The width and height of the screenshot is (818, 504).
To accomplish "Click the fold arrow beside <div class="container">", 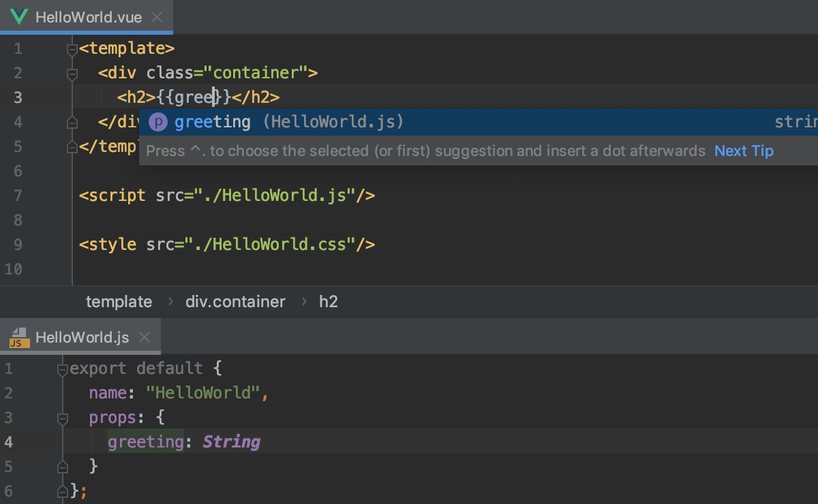I will tap(72, 72).
